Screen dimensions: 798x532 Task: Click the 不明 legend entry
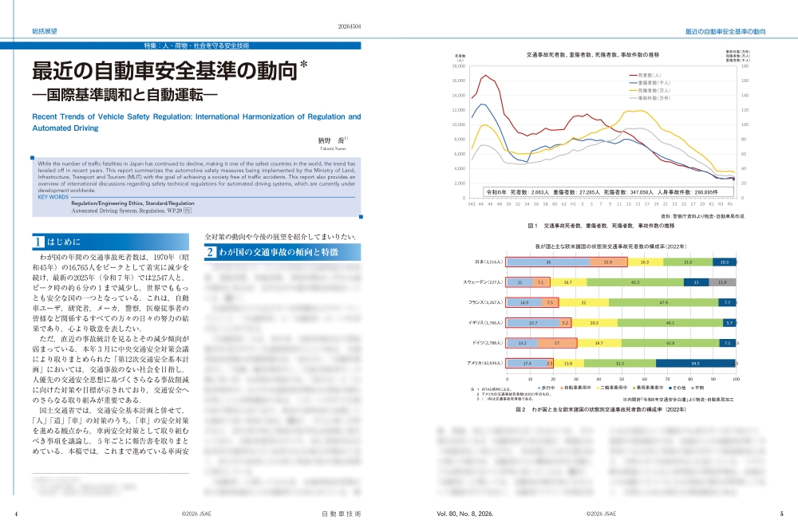pyautogui.click(x=697, y=388)
